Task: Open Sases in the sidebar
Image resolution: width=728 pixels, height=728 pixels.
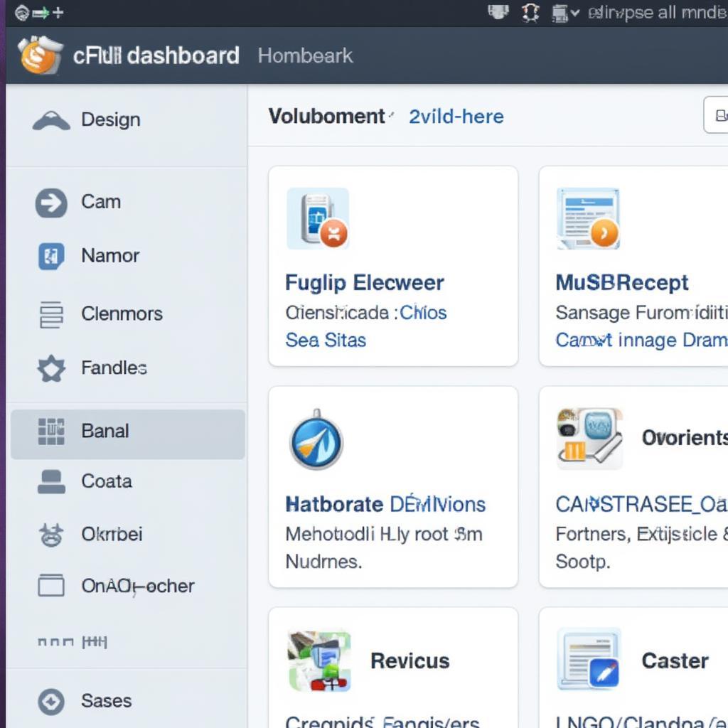Action: coord(127,701)
